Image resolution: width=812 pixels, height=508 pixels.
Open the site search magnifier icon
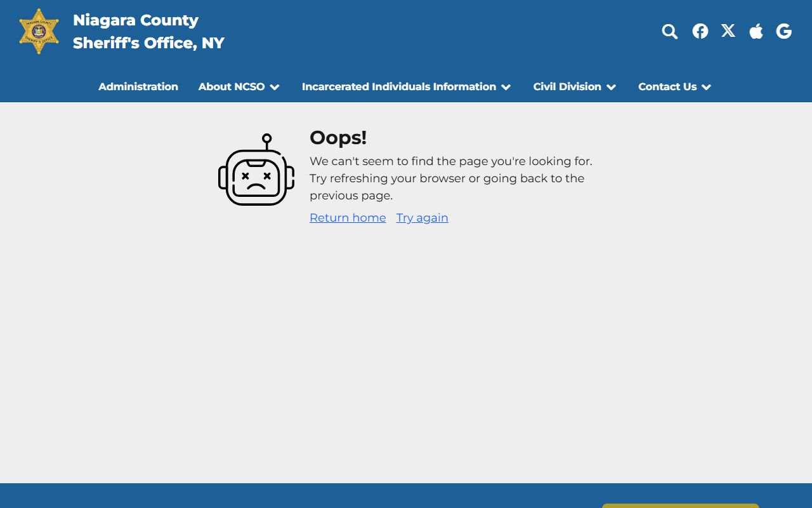[670, 31]
